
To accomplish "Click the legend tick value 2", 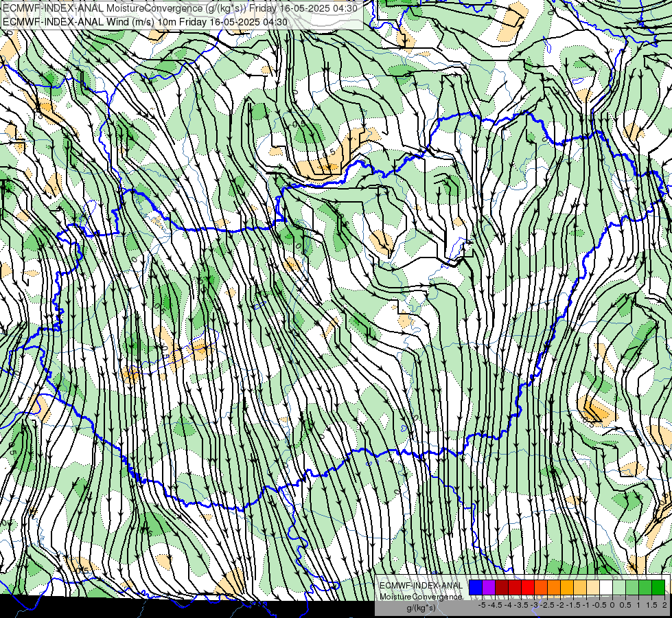I will tap(664, 605).
